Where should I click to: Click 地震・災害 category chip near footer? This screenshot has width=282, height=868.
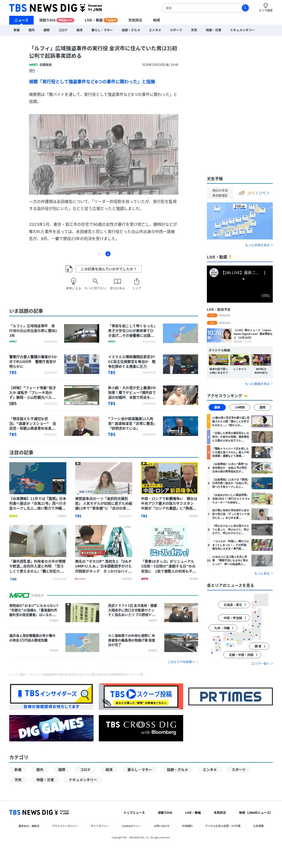click(x=45, y=780)
